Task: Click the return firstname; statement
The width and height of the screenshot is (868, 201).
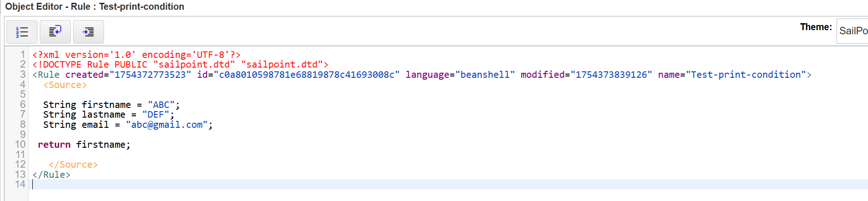Action: [x=84, y=144]
